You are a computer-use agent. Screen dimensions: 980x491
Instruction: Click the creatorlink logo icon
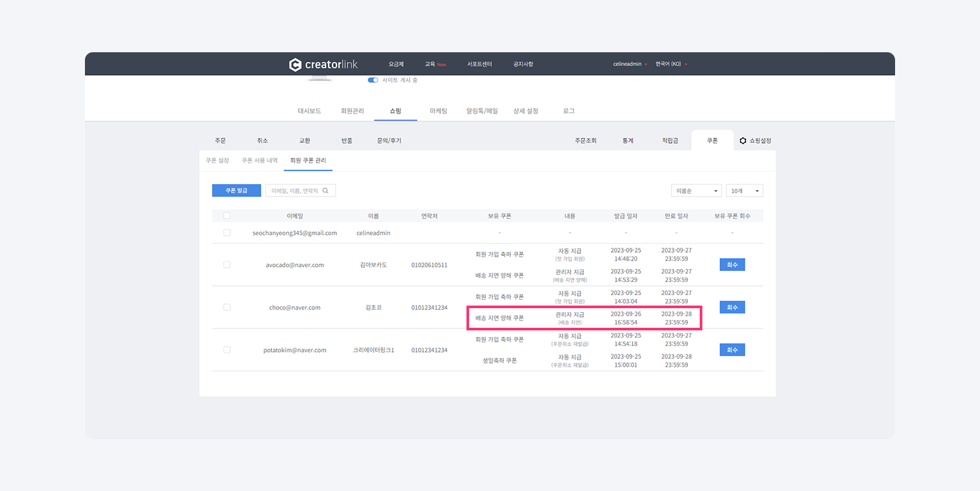pyautogui.click(x=295, y=65)
